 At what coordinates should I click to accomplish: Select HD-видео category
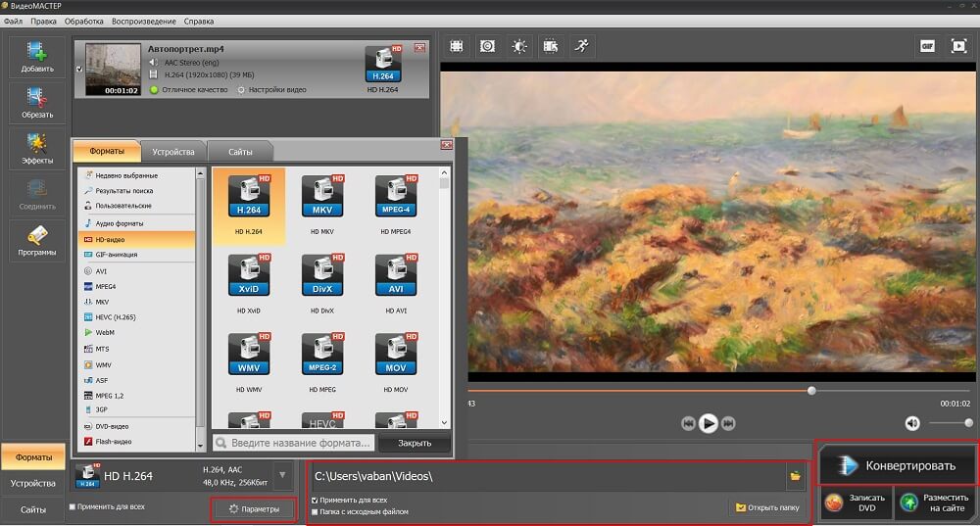[x=137, y=239]
